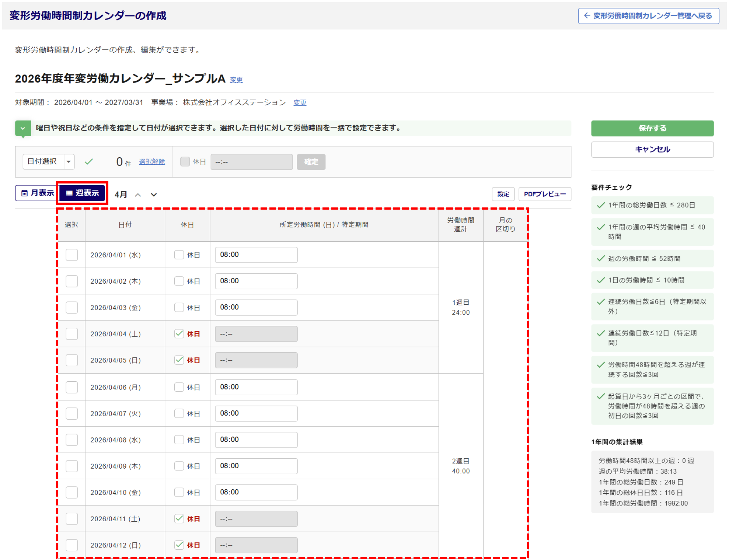This screenshot has height=560, width=729.
Task: Tick selection checkbox for 2026/04/01 row
Action: (71, 255)
